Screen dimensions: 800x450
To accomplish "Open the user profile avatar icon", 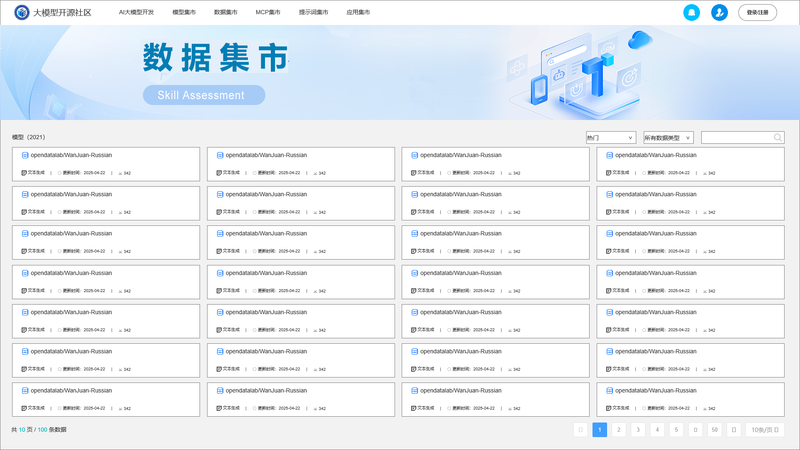I will [x=719, y=12].
